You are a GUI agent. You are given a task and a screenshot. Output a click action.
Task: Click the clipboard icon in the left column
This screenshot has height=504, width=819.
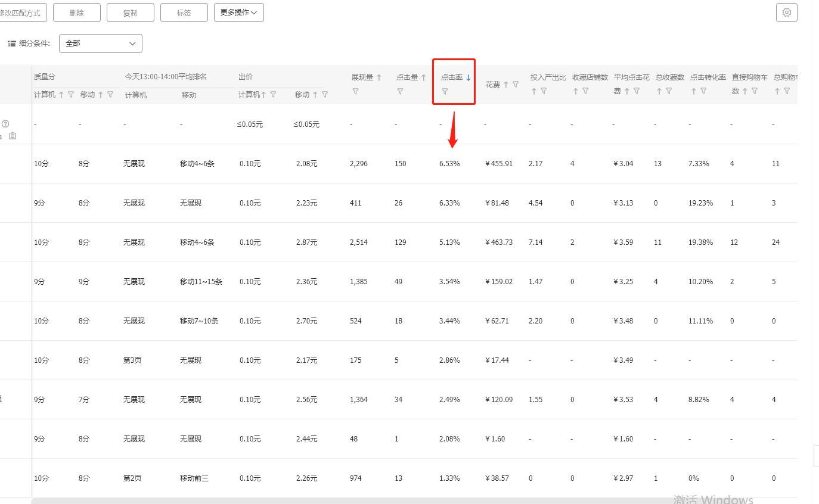tap(12, 135)
